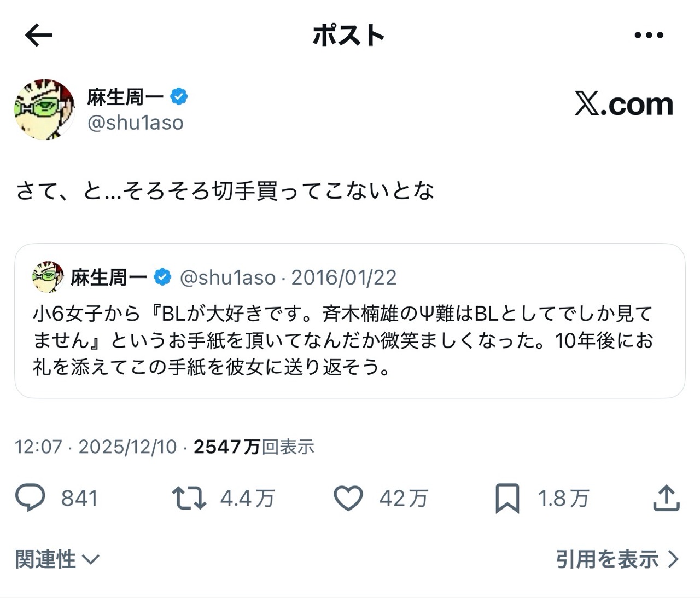
Task: Tap the verified badge beside 麻生周一
Action: 179,97
